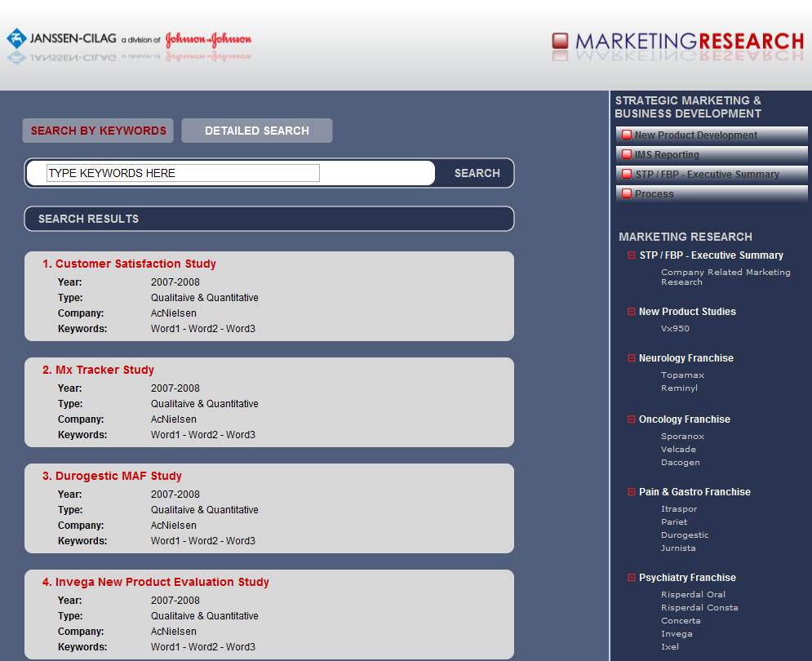Collapse the Pain & Gastro Franchise section
Viewport: 812px width, 661px height.
[632, 491]
